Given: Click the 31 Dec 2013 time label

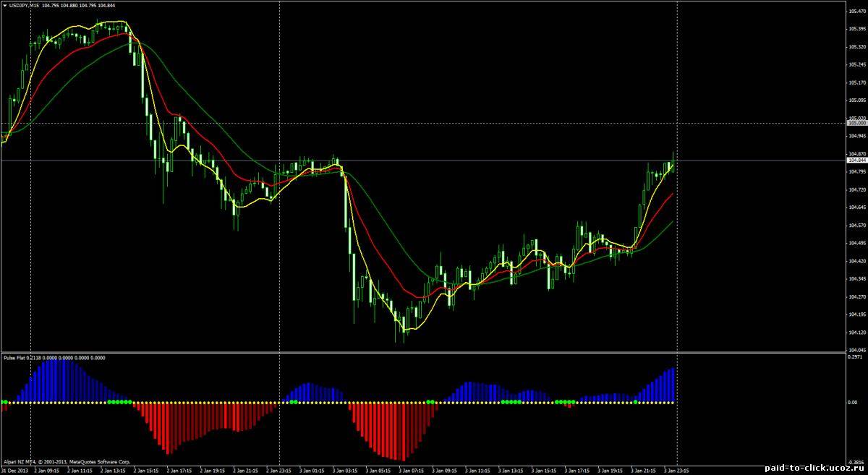Looking at the screenshot, I should pos(14,469).
